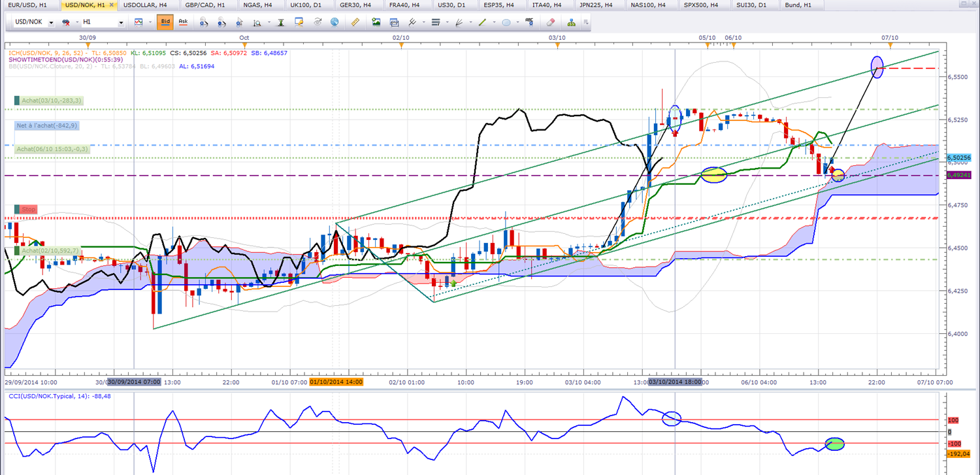
Task: Click the Stop order label
Action: (29, 210)
